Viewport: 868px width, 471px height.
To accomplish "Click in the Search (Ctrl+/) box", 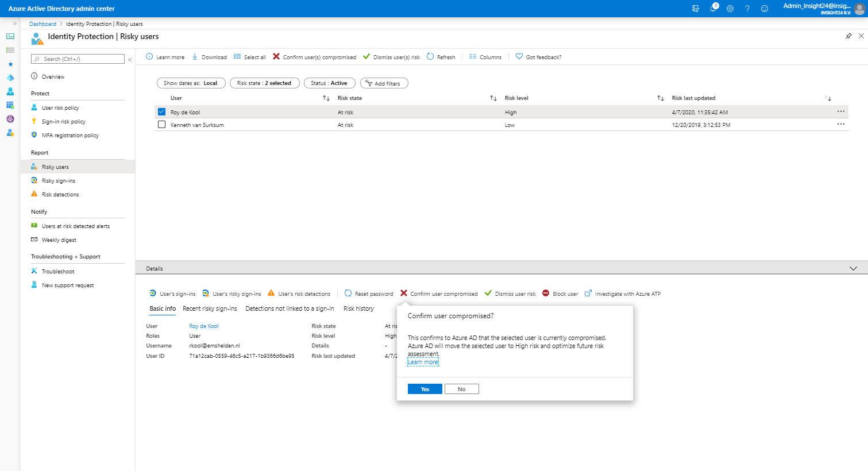I will click(78, 59).
